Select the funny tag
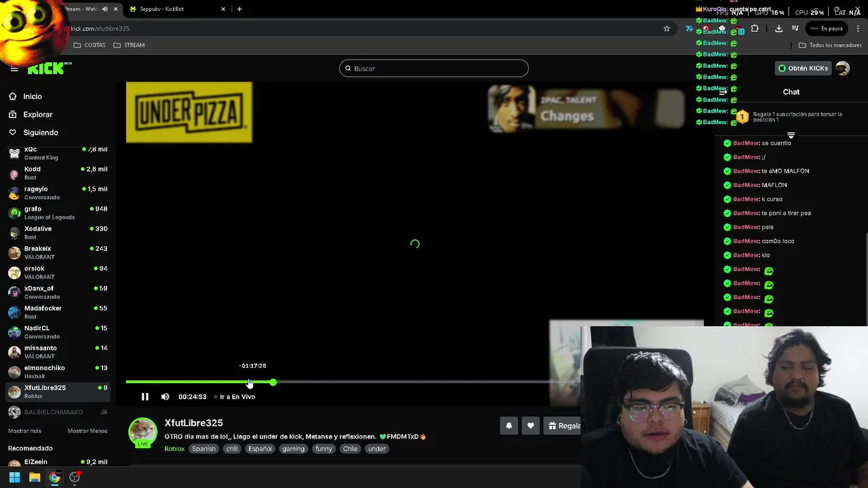Image resolution: width=868 pixels, height=488 pixels. [x=323, y=449]
